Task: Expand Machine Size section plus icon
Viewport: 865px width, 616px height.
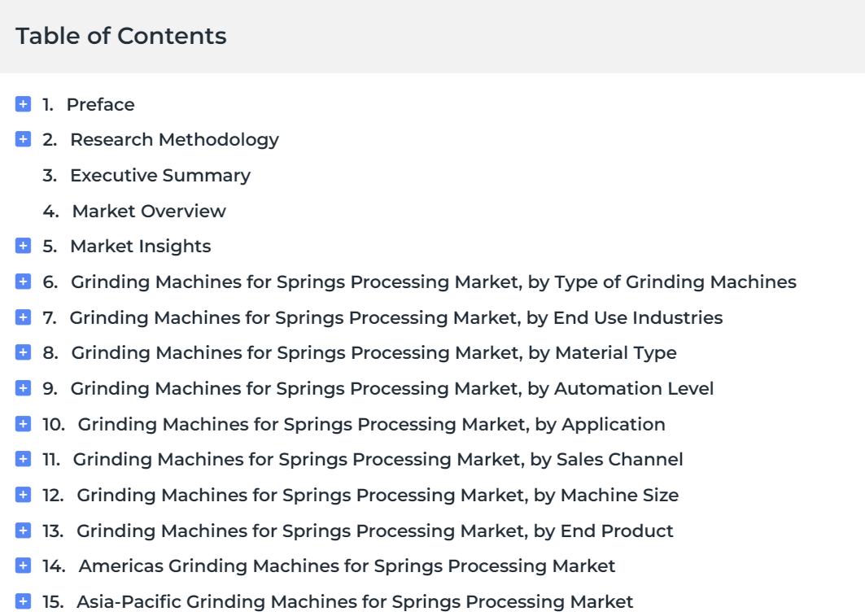Action: (x=23, y=494)
